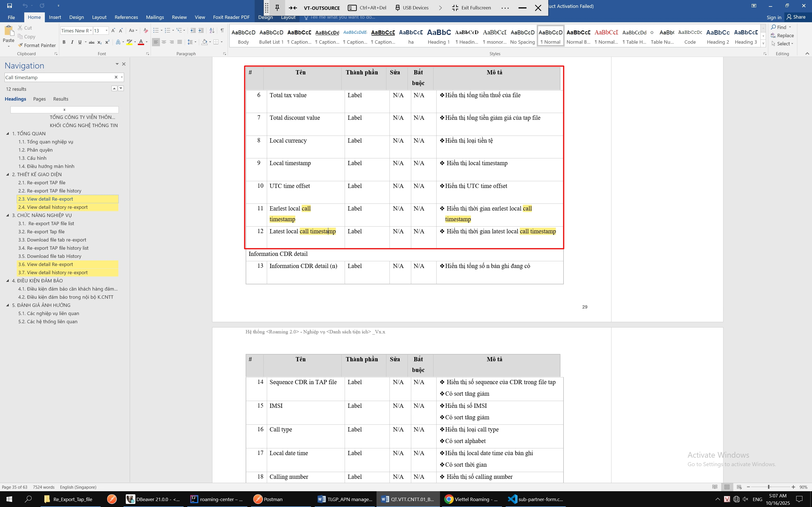Open the font size dropdown

tap(107, 30)
